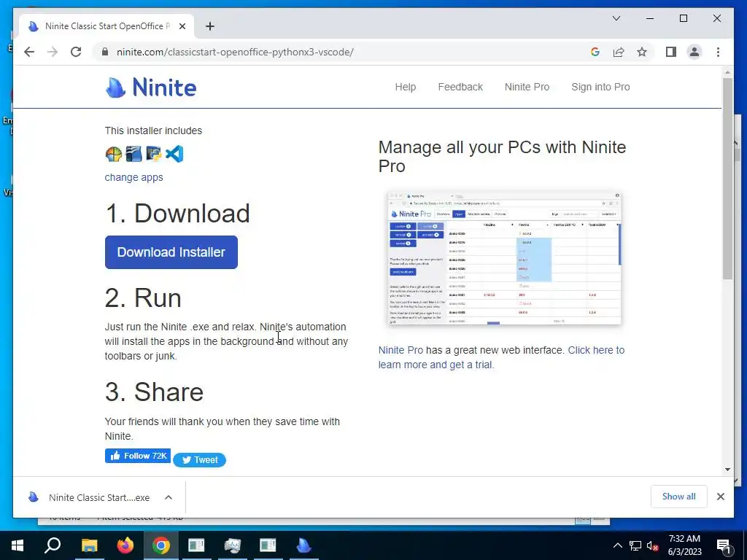Click the browser forward arrow
This screenshot has height=560, width=747.
pos(53,52)
